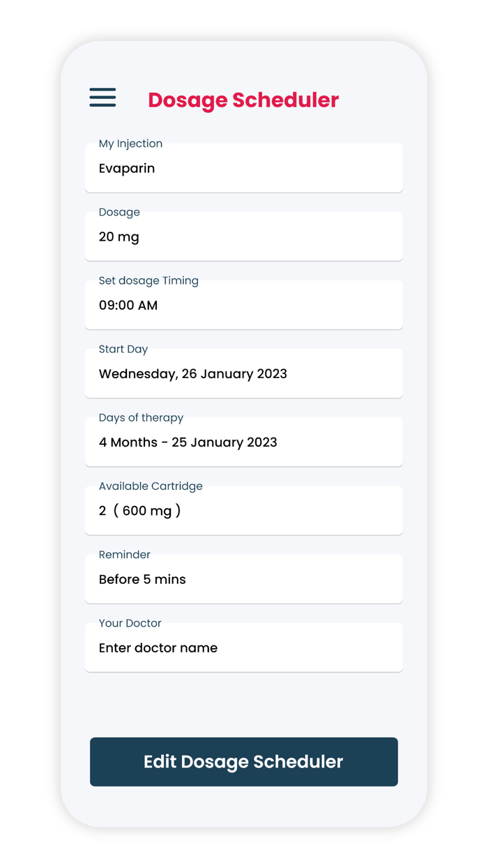
Task: Open the 09:00 AM dosage timing picker
Action: pos(243,306)
